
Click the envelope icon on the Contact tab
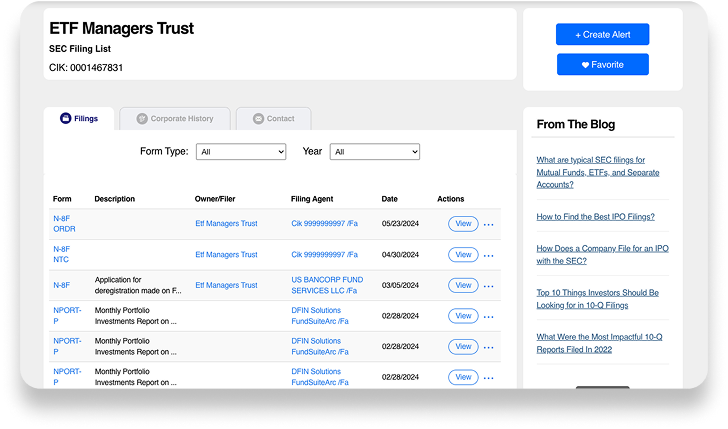click(x=258, y=118)
